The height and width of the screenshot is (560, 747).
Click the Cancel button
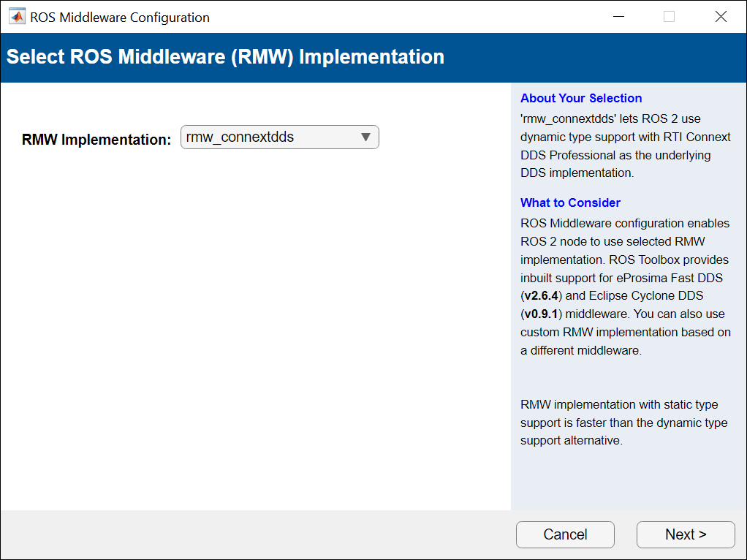click(x=565, y=534)
